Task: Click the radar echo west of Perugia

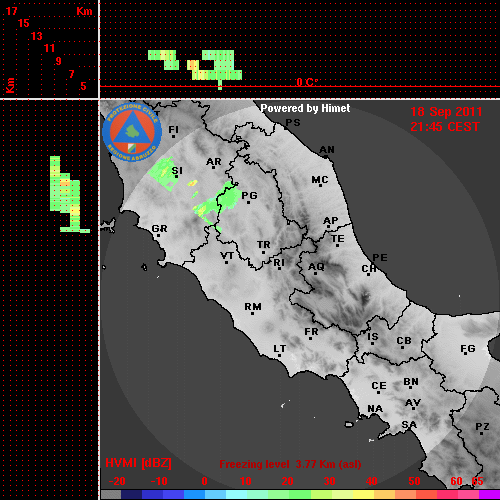Action: 217,206
